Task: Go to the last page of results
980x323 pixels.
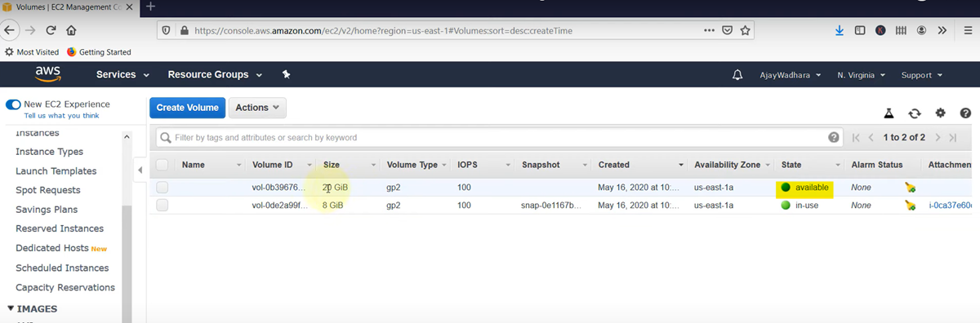Action: (x=952, y=138)
